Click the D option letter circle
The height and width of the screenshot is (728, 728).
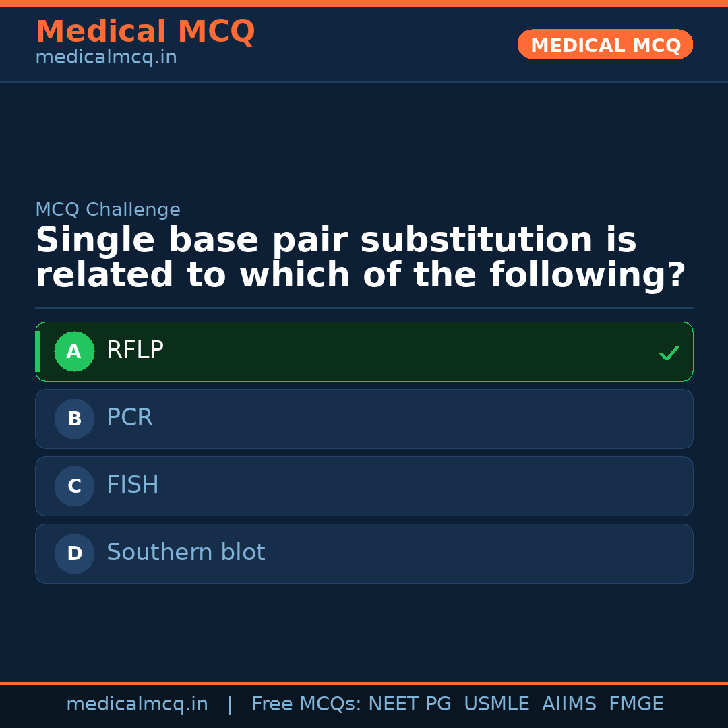[74, 553]
